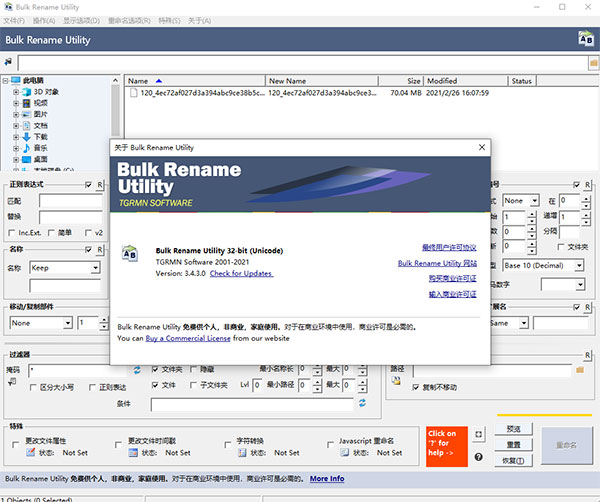Click the folder tree scroll-up arrow
This screenshot has height=502, width=600.
click(115, 80)
